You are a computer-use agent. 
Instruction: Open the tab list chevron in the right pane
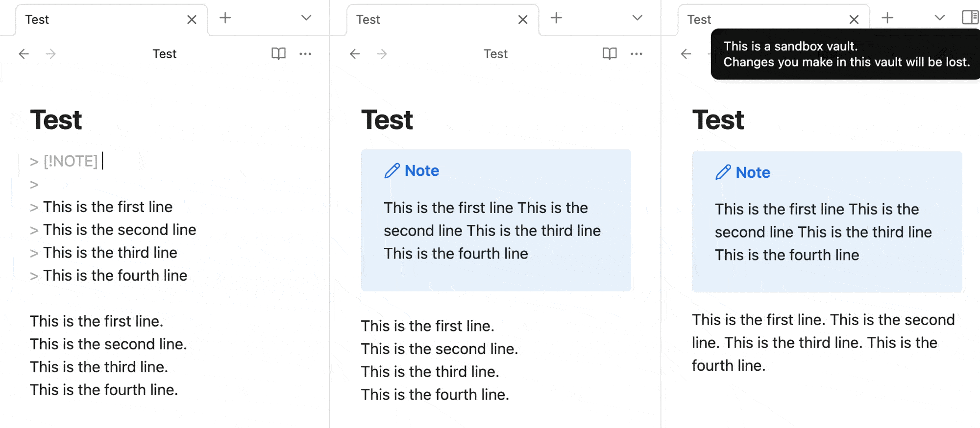[938, 18]
